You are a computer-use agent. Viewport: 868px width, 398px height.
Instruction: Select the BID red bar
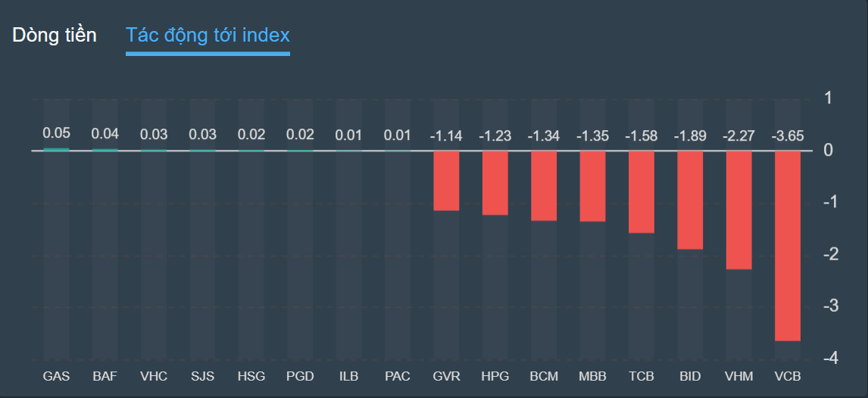point(690,200)
